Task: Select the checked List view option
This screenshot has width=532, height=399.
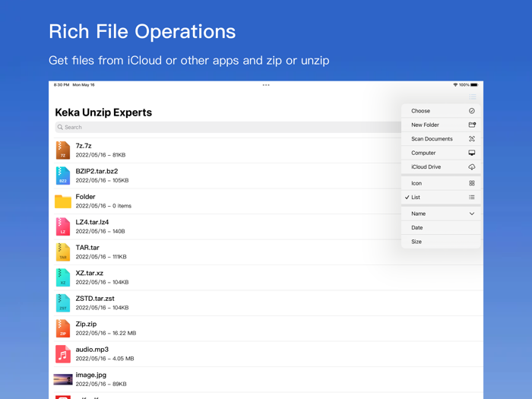Action: tap(441, 198)
